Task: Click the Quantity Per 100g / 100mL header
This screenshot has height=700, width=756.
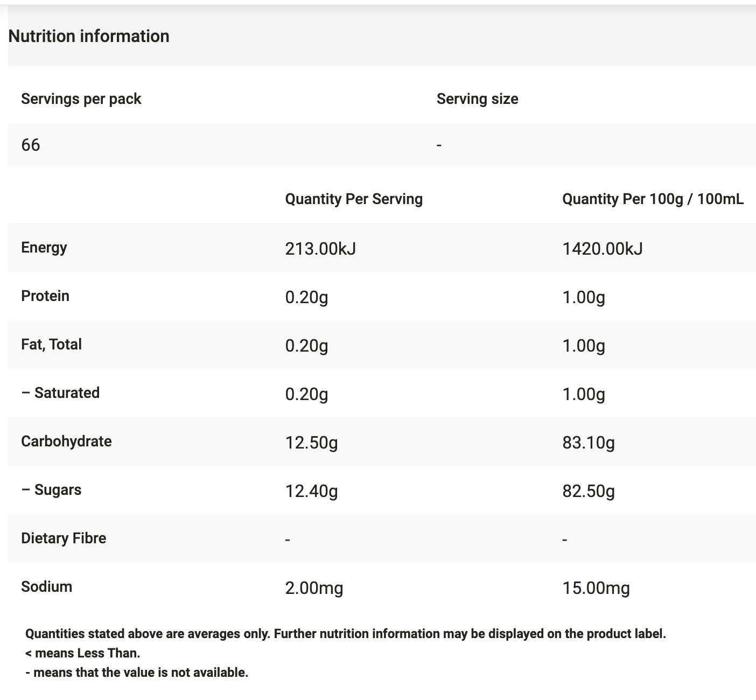Action: tap(653, 199)
